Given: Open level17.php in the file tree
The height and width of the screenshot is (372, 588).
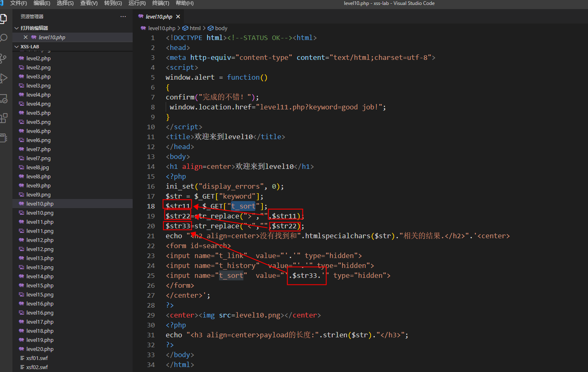Looking at the screenshot, I should pyautogui.click(x=40, y=322).
